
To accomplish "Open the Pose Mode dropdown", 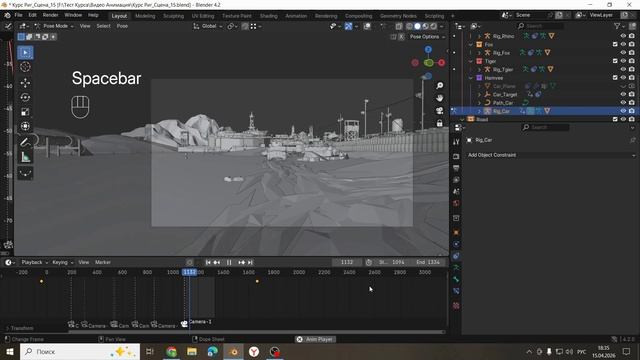I will (x=55, y=26).
